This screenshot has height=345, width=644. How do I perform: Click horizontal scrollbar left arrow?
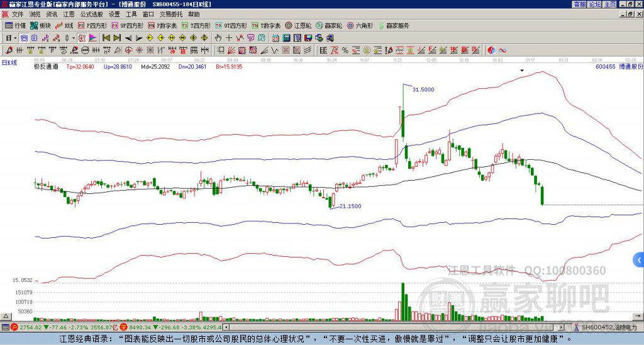tap(226, 327)
